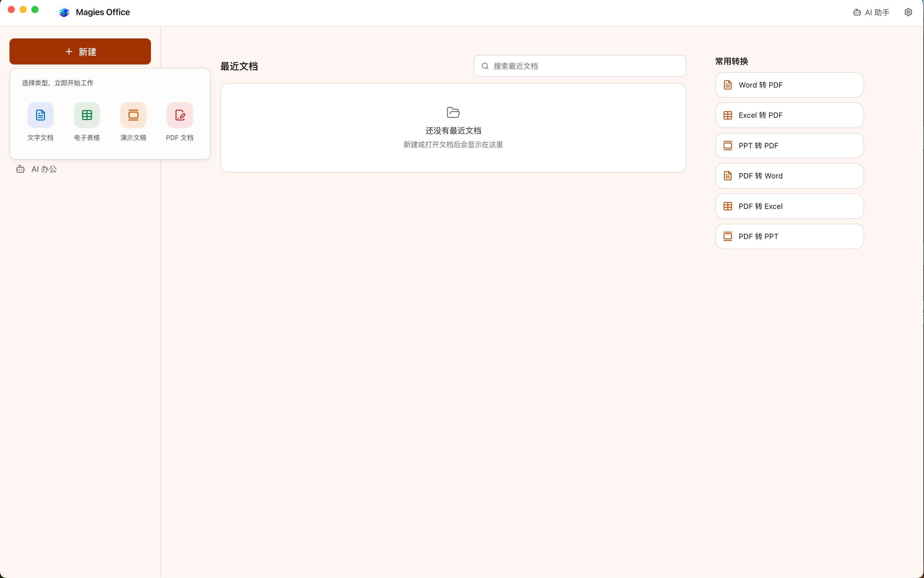Click the empty folder icon in recent documents
This screenshot has height=578, width=924.
453,112
